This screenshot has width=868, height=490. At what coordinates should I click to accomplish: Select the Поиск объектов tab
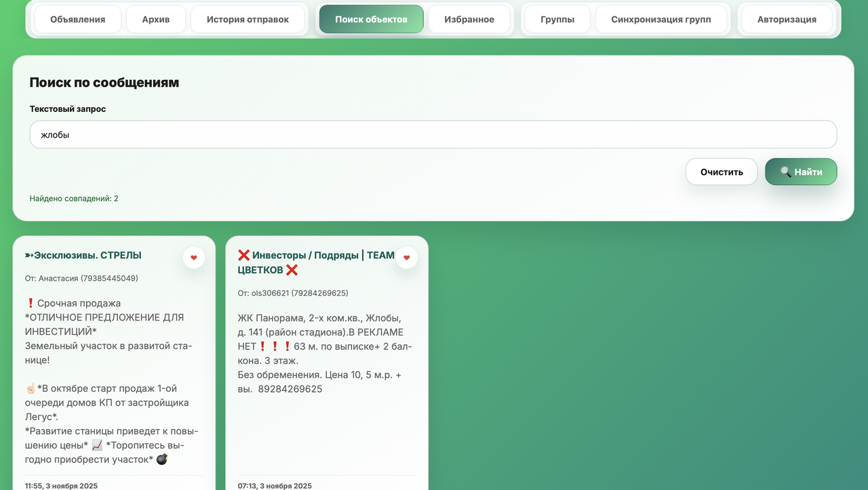pyautogui.click(x=371, y=19)
